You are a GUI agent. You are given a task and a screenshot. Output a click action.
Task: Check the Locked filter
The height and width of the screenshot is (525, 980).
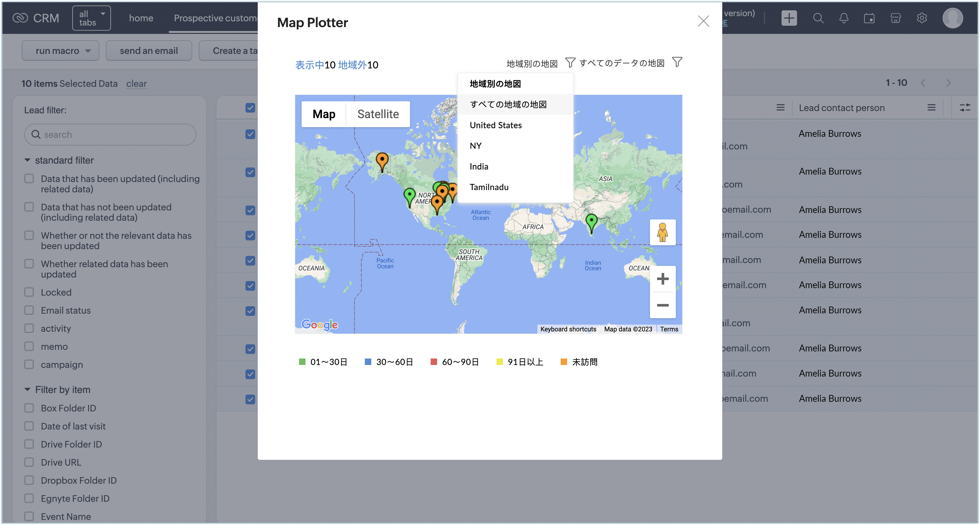[29, 292]
